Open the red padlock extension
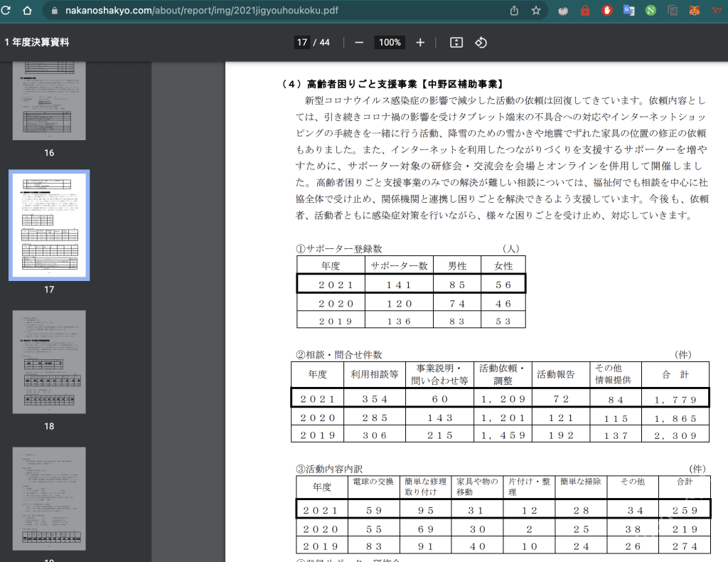Viewport: 728px width, 562px height. [585, 11]
